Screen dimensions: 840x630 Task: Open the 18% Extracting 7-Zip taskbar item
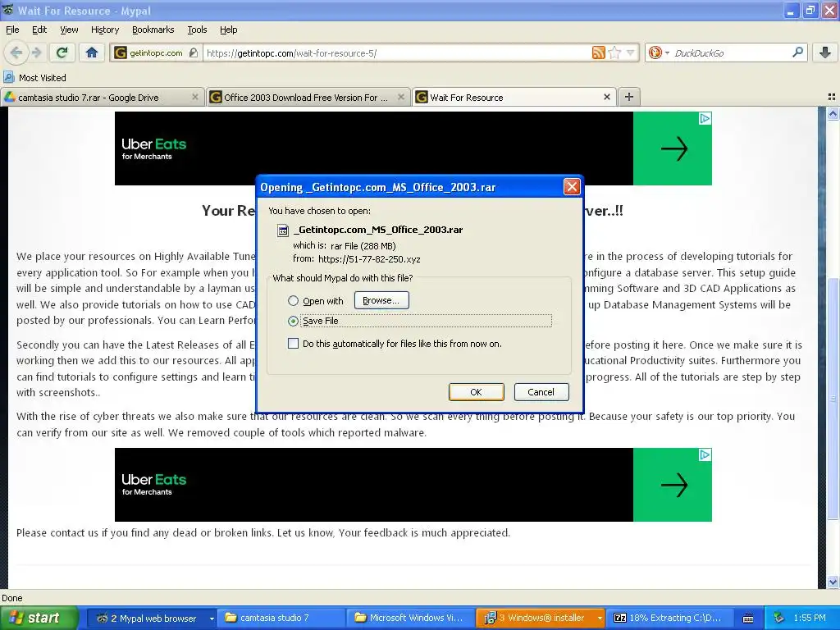click(x=671, y=618)
